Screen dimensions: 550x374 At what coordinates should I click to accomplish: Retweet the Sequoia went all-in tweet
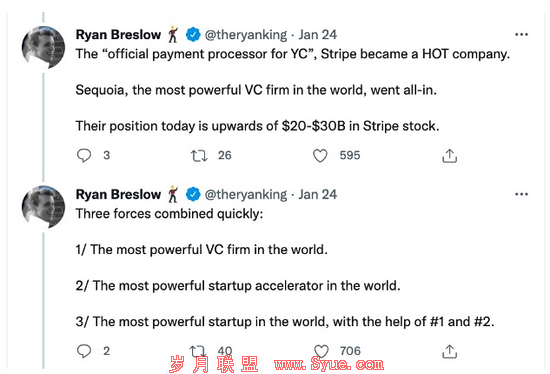pyautogui.click(x=199, y=155)
